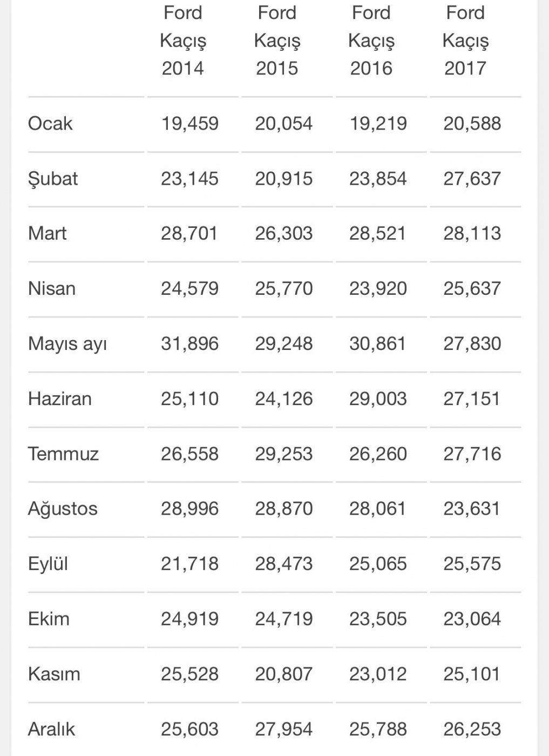The width and height of the screenshot is (549, 756).
Task: Select the cell with value 31,896
Action: (189, 343)
